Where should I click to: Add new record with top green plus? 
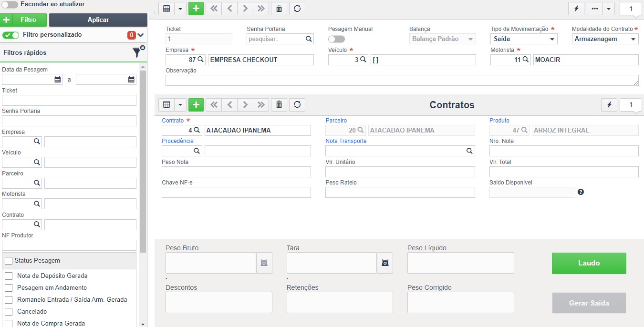[196, 9]
